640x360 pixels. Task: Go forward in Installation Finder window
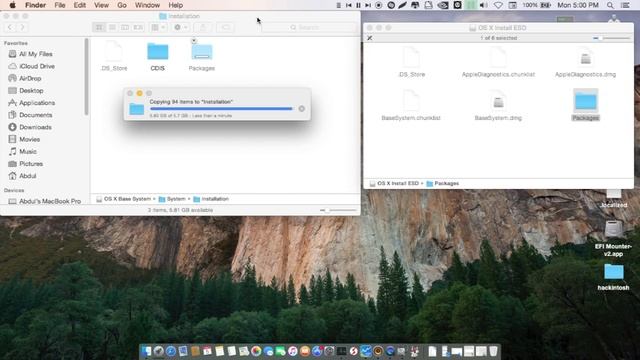click(22, 27)
